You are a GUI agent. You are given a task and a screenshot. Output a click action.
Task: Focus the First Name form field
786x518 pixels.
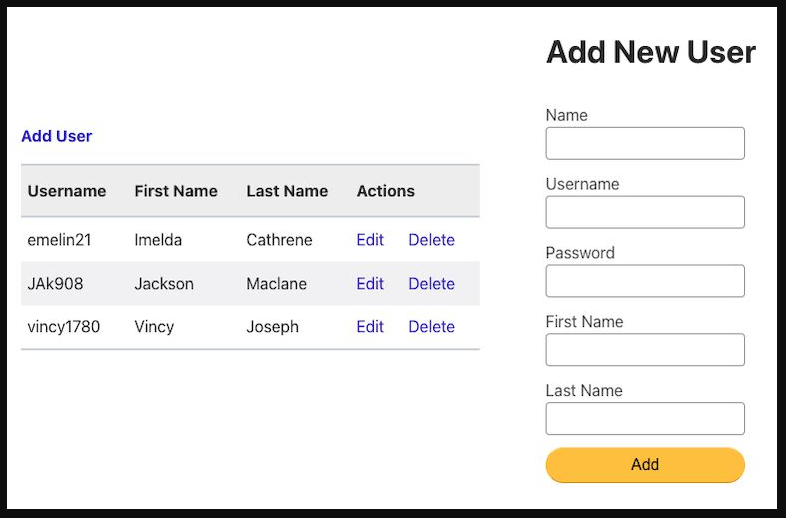click(x=645, y=350)
